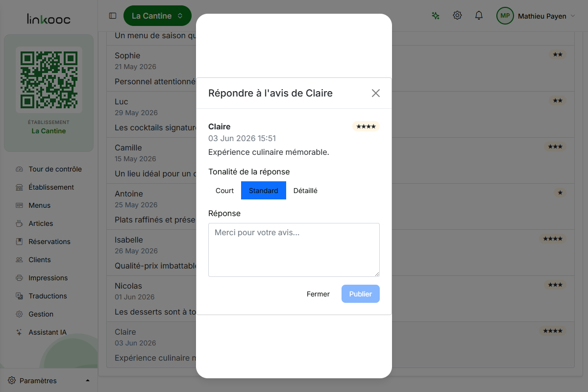Screen dimensions: 588x392
Task: Open the notifications bell icon
Action: tap(479, 16)
